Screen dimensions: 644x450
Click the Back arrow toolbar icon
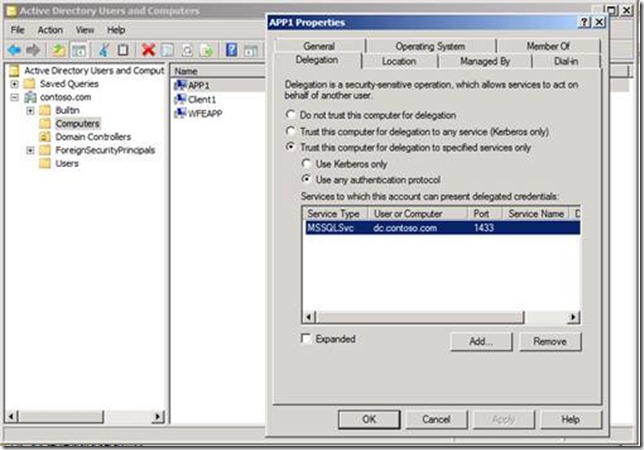14,49
